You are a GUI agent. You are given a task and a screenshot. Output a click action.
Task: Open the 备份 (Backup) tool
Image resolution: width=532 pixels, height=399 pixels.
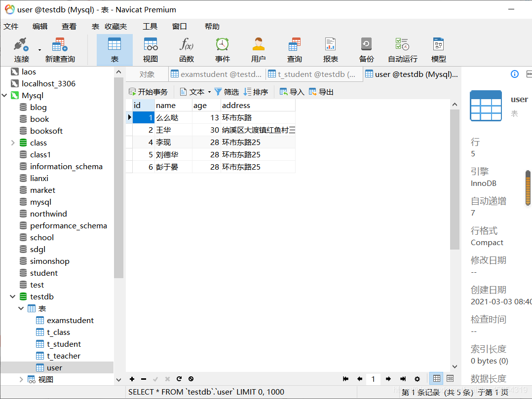(366, 49)
